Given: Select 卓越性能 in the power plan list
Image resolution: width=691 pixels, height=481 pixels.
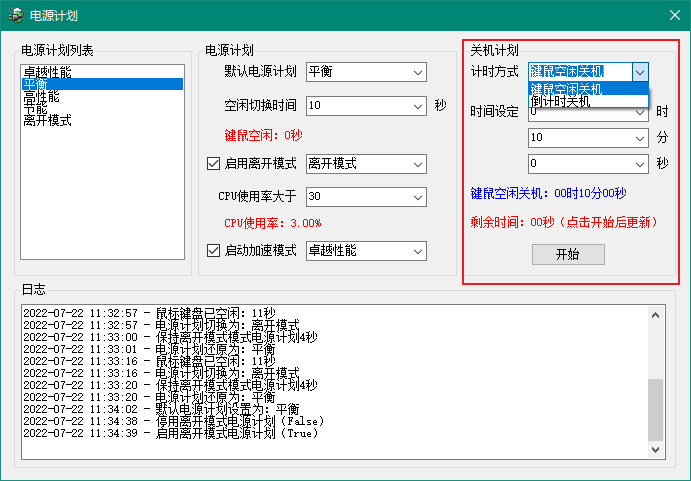Looking at the screenshot, I should point(102,71).
